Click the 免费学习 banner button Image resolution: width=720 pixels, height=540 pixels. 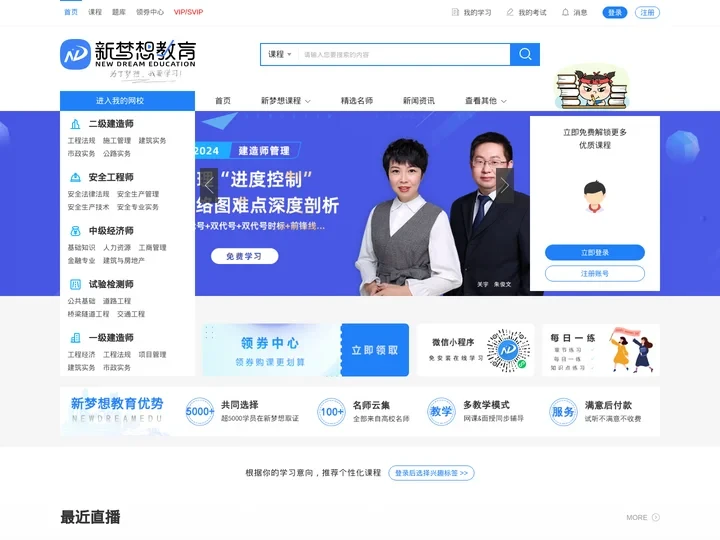pyautogui.click(x=244, y=256)
